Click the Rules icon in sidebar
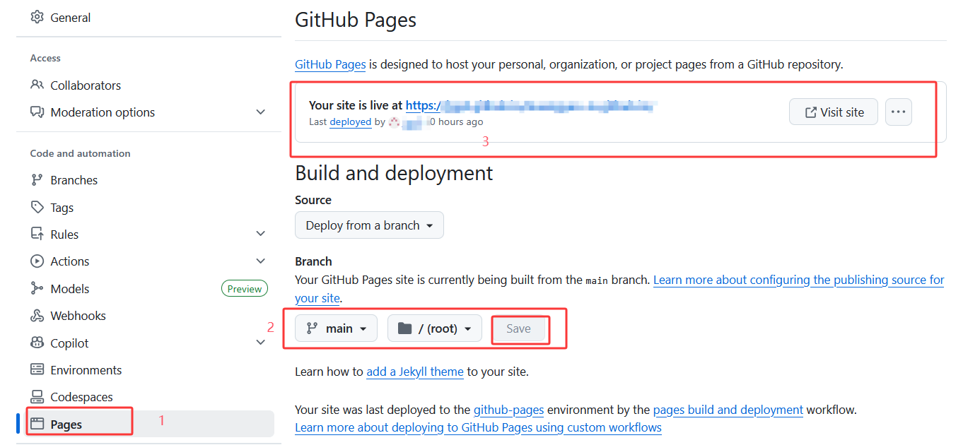The height and width of the screenshot is (445, 980). click(x=37, y=234)
